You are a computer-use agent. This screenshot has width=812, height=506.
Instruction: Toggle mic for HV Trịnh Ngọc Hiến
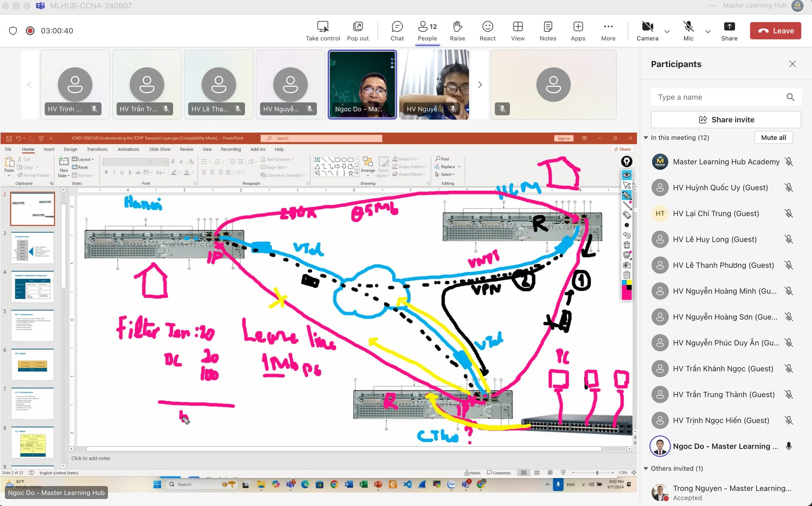tap(789, 420)
